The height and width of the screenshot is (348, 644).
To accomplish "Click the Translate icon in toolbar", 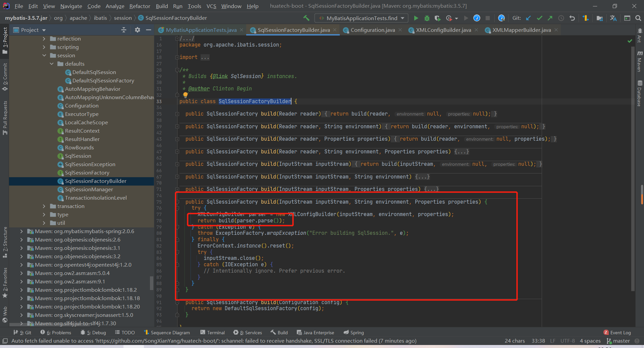I will click(x=613, y=18).
